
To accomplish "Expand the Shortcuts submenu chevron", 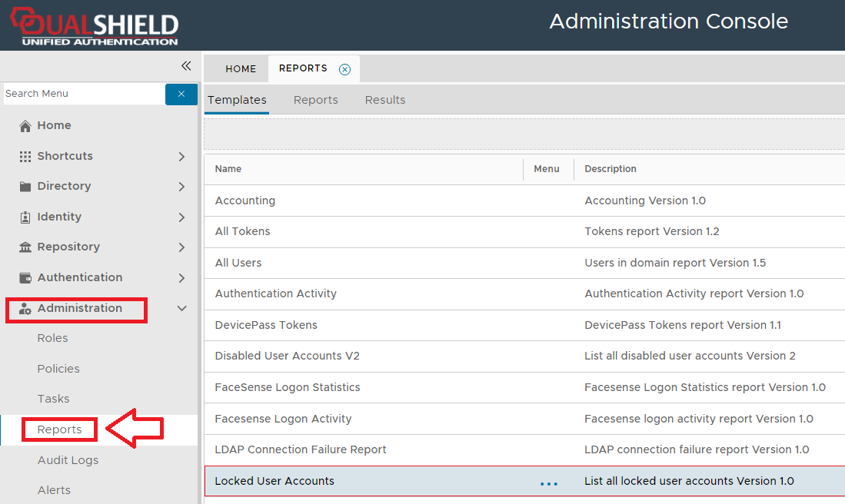I will coord(181,157).
